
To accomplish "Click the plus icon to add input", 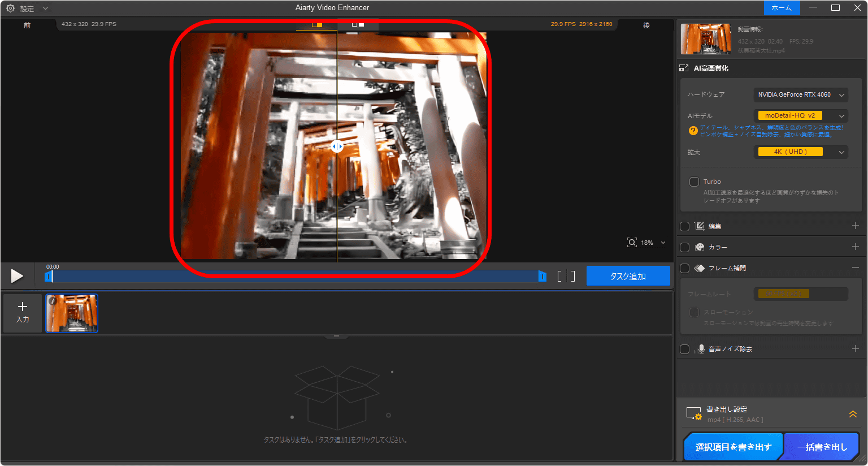I will [x=23, y=307].
